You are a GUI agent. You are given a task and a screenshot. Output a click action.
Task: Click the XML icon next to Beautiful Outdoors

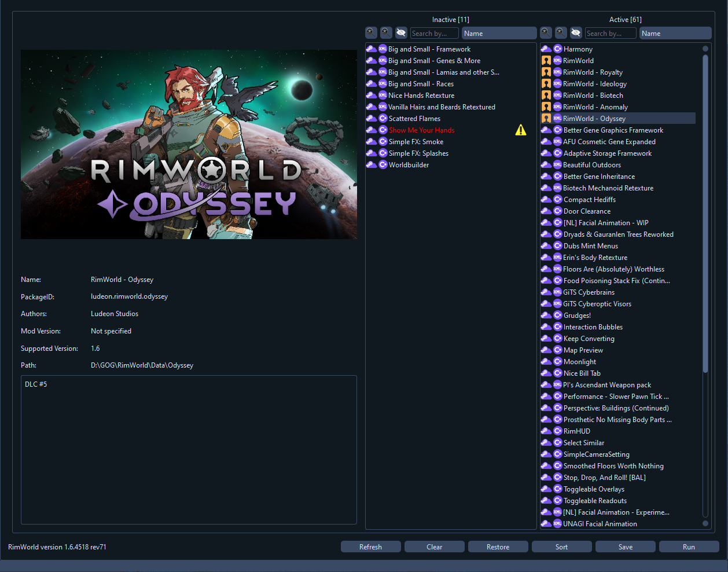[x=558, y=165]
